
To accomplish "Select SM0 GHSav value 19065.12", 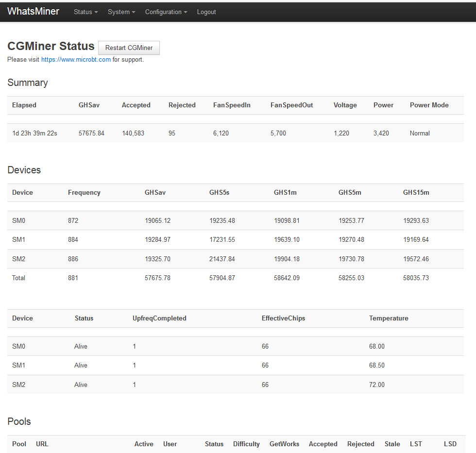I will click(x=157, y=220).
